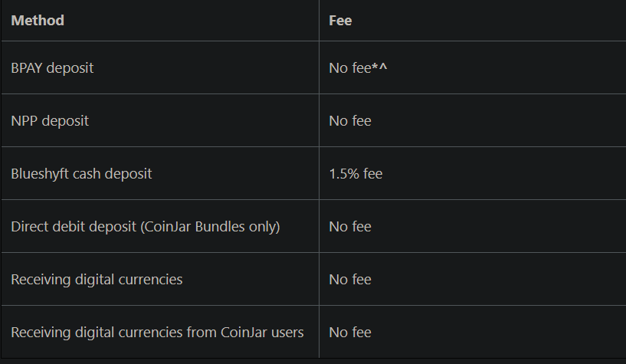Screen dimensions: 626x364
Task: Click the 1.5% fee cell
Action: click(473, 173)
